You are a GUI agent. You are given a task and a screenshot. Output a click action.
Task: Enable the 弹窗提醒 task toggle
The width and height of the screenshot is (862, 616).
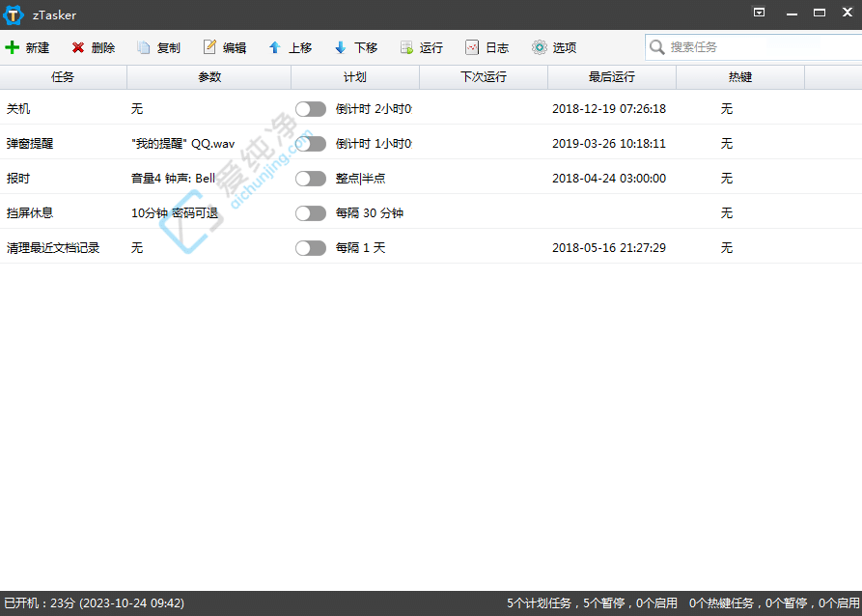(x=311, y=144)
